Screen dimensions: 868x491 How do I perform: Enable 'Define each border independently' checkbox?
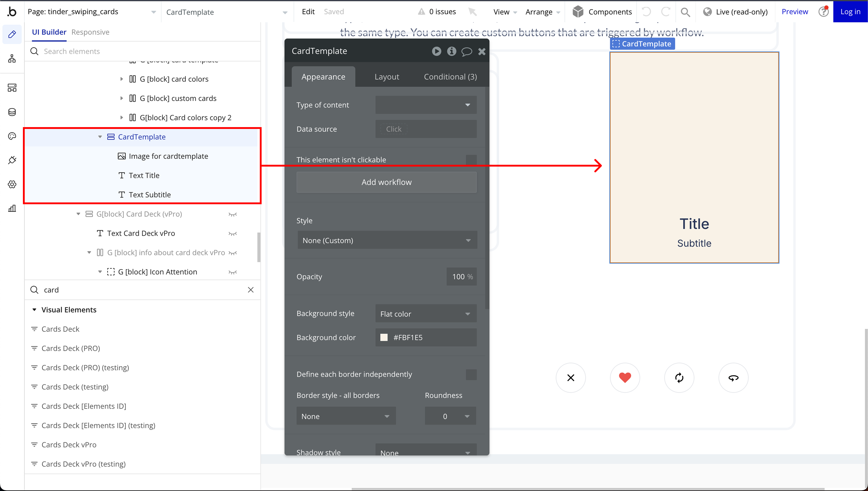click(471, 374)
